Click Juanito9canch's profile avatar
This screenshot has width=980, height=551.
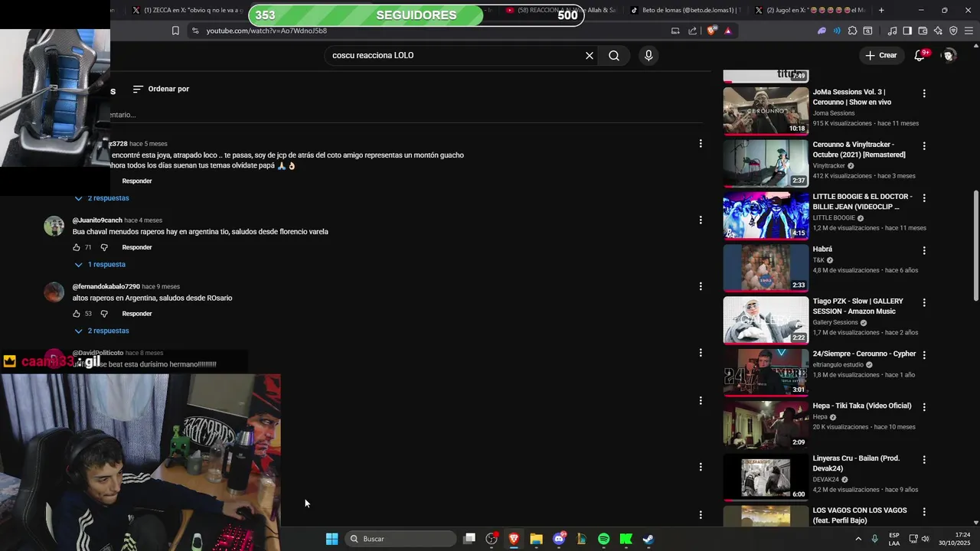click(54, 226)
